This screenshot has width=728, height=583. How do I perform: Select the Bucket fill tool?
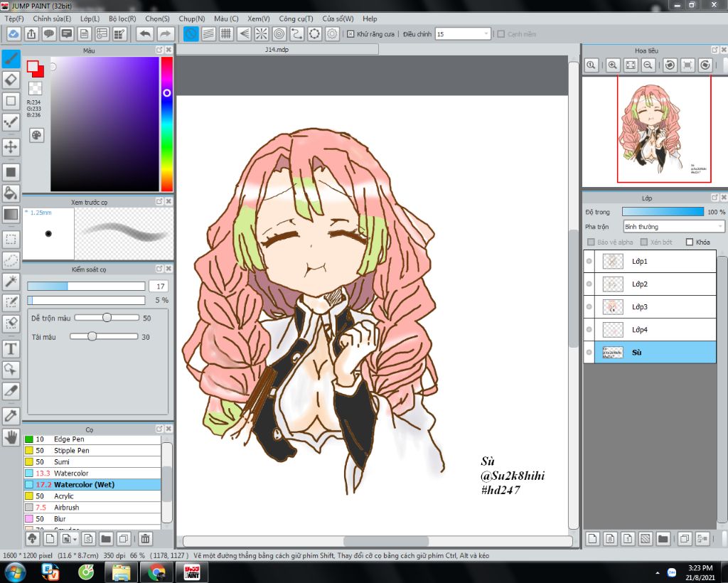click(11, 193)
